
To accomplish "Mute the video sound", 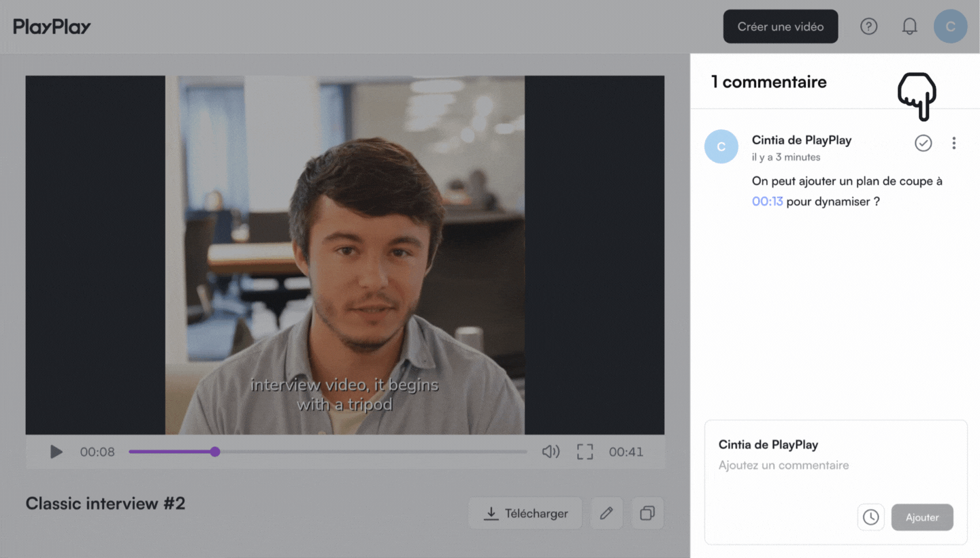I will click(550, 452).
